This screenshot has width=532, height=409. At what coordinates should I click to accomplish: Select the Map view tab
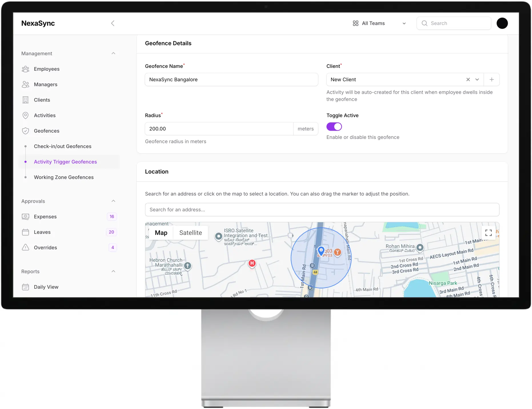tap(161, 233)
